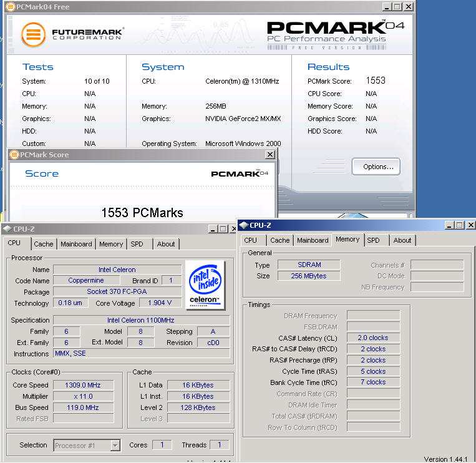This screenshot has width=476, height=463.
Task: Click the PCMark Score window title icon
Action: click(14, 155)
